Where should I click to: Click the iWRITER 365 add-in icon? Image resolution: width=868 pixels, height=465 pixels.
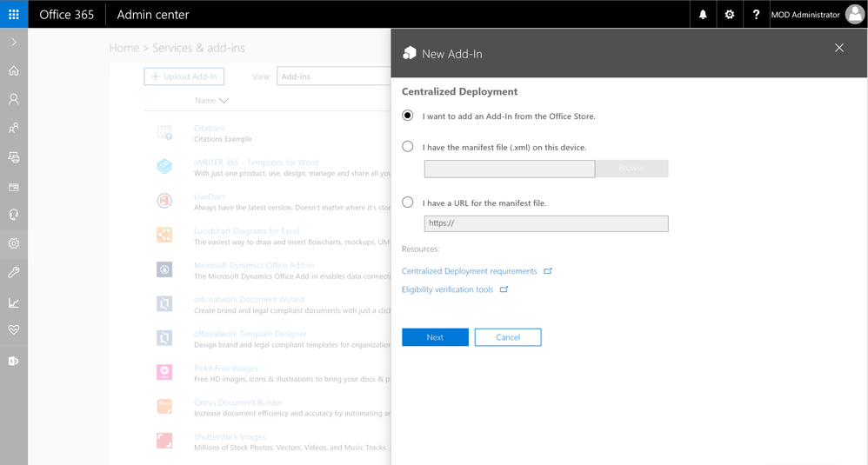(164, 166)
